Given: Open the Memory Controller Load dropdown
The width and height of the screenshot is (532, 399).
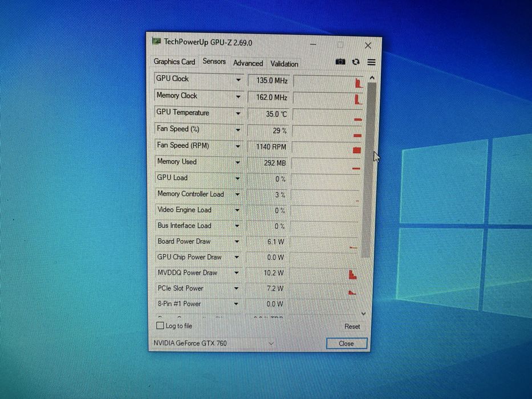Looking at the screenshot, I should pos(237,194).
